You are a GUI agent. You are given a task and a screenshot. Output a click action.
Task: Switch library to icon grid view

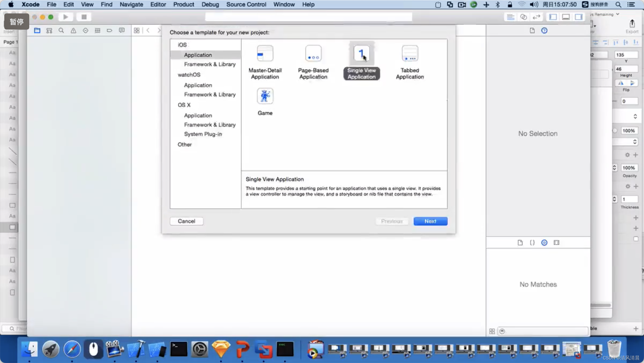click(x=492, y=331)
